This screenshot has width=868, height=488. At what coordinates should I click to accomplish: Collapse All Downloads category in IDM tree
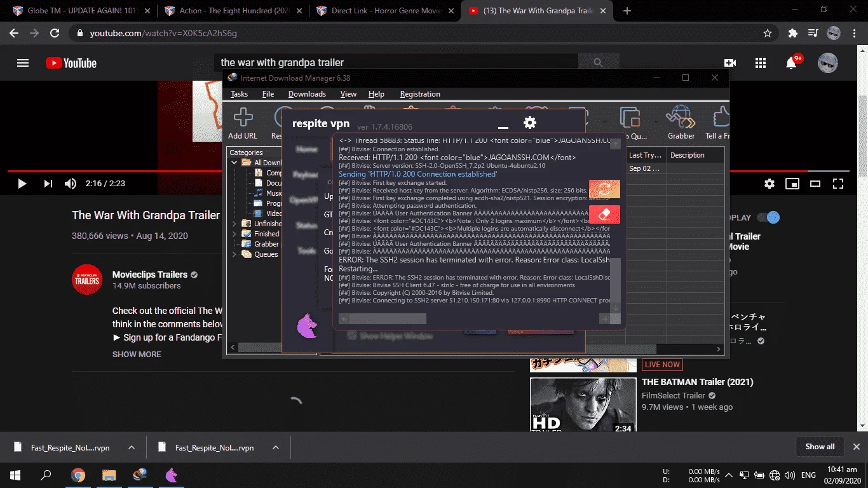coord(234,163)
